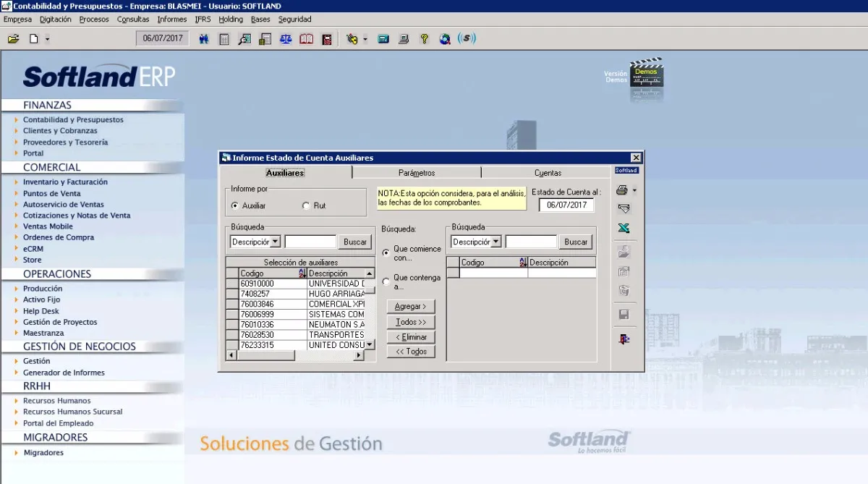This screenshot has width=868, height=484.
Task: Click the computer terminal toolbar icon
Action: tap(404, 38)
